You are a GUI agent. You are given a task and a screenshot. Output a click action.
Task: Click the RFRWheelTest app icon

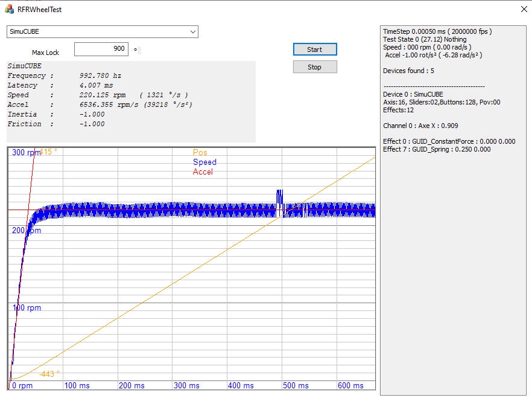[x=9, y=9]
